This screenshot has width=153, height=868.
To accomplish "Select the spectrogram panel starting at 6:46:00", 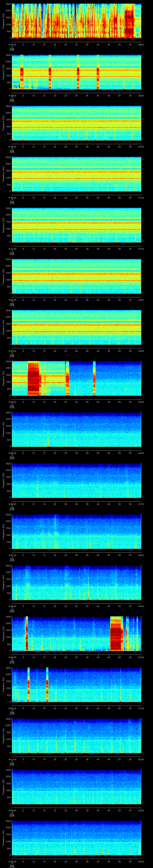I will 77,481.
